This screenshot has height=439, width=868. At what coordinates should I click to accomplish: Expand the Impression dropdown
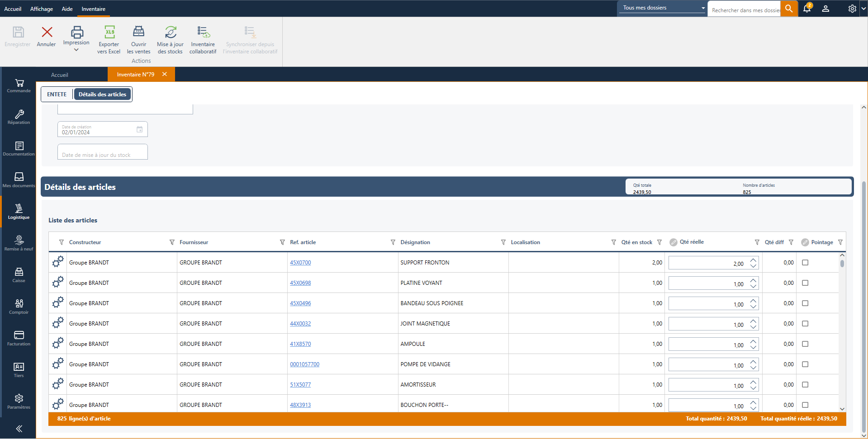tap(76, 50)
